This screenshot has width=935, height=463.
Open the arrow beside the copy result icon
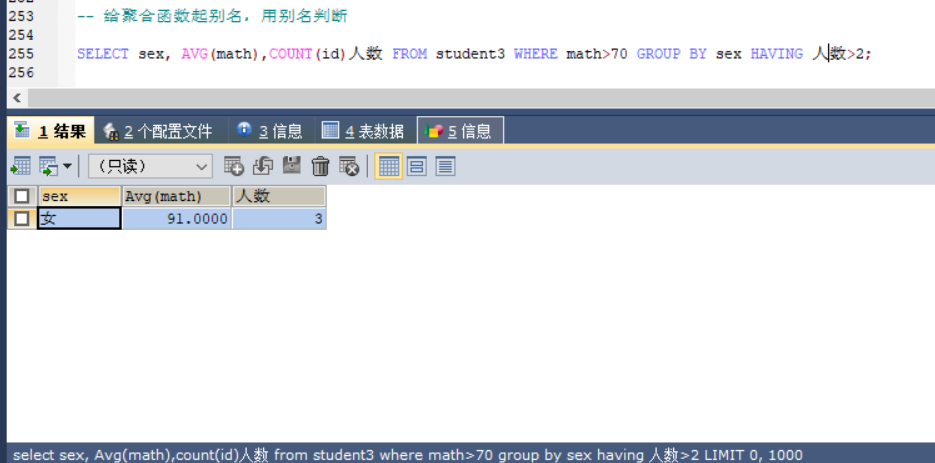click(x=67, y=166)
